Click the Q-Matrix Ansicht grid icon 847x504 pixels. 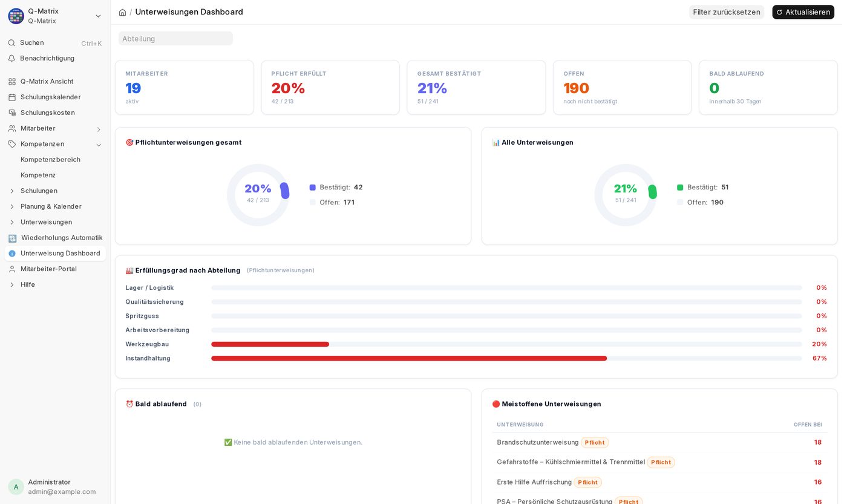click(x=12, y=82)
